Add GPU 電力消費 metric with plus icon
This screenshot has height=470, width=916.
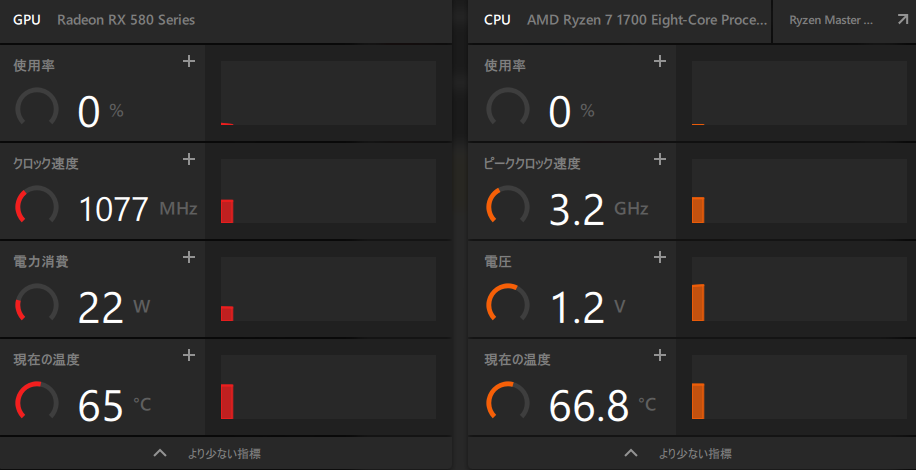[188, 257]
